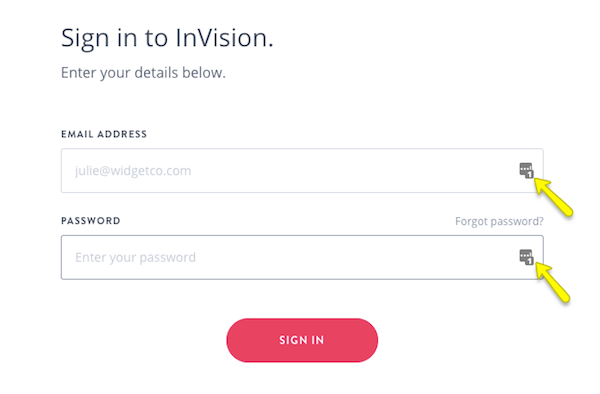This screenshot has width=600, height=394.
Task: Focus the Password input field
Action: 302,257
